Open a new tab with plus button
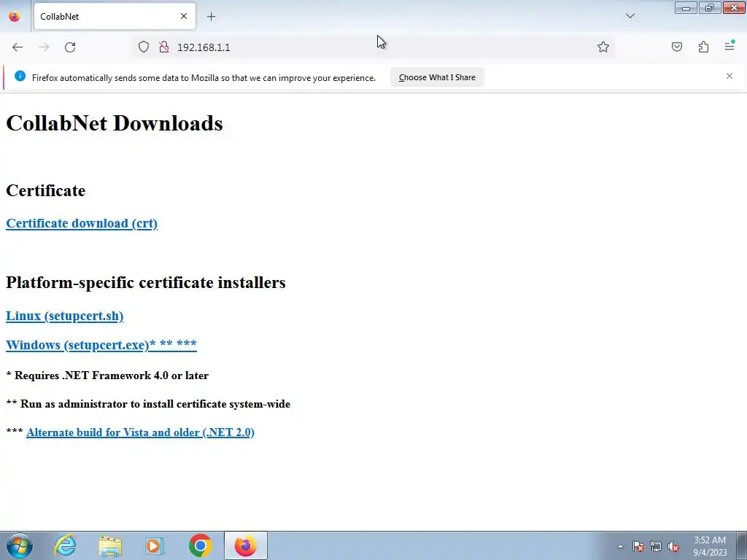Screen dimensions: 747x560 [x=211, y=17]
